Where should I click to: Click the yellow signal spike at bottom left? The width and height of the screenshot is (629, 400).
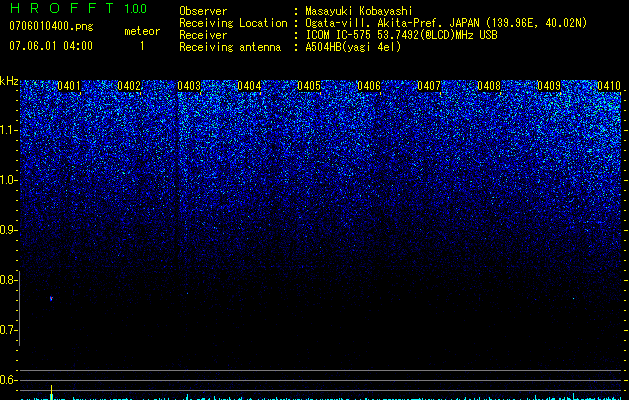tap(51, 392)
